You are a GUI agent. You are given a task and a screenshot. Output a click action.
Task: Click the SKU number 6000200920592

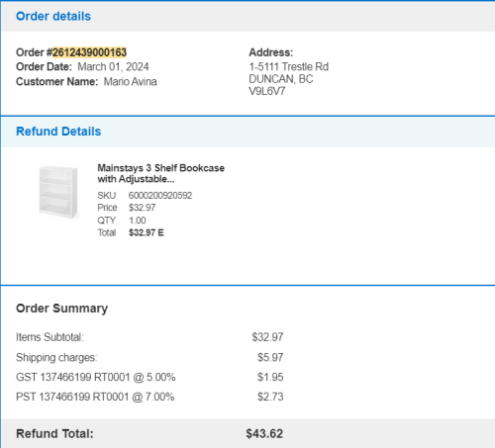coord(160,196)
